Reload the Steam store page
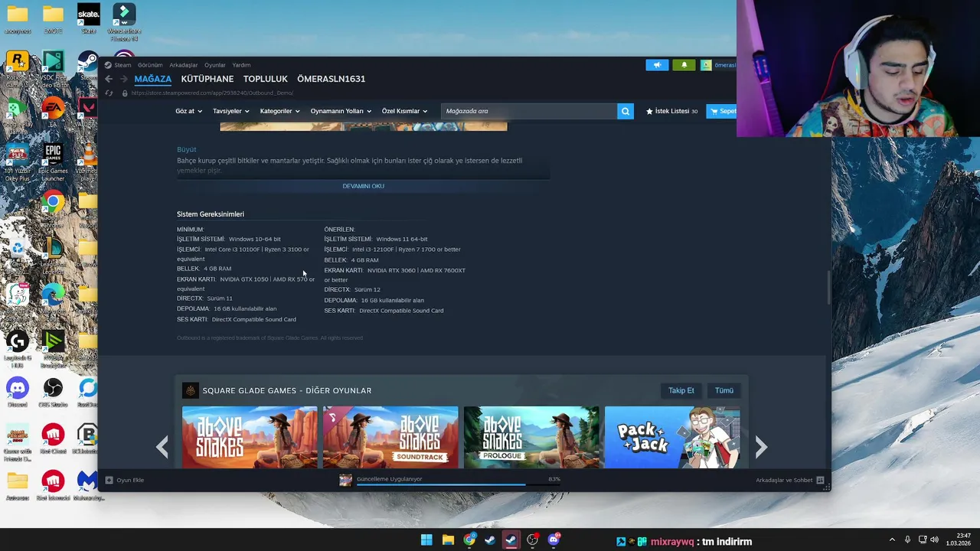 [x=109, y=93]
